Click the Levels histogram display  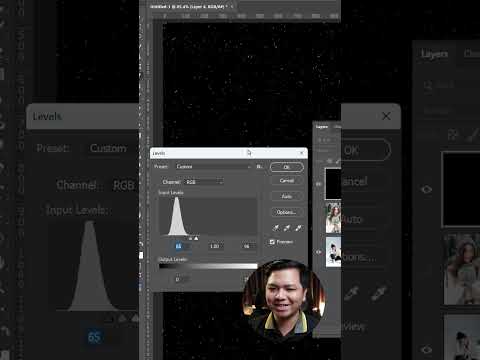click(x=208, y=216)
